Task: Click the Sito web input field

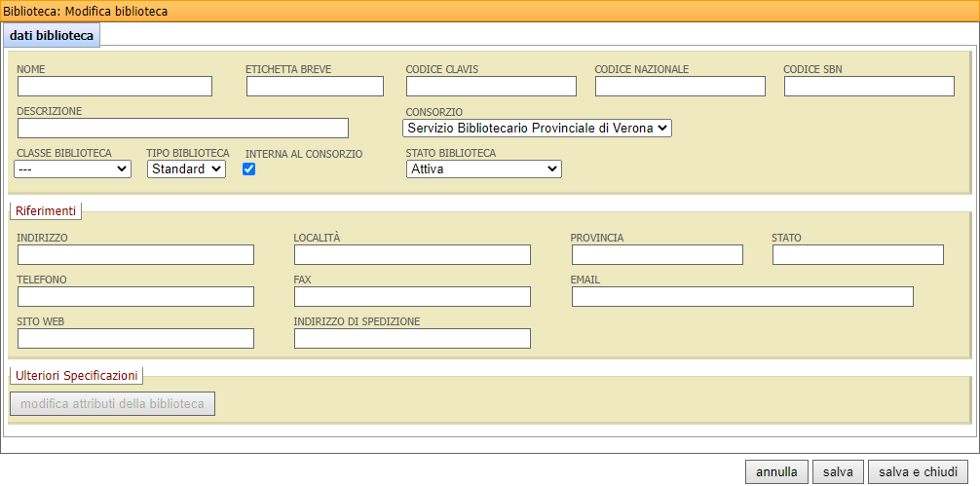Action: (x=135, y=339)
